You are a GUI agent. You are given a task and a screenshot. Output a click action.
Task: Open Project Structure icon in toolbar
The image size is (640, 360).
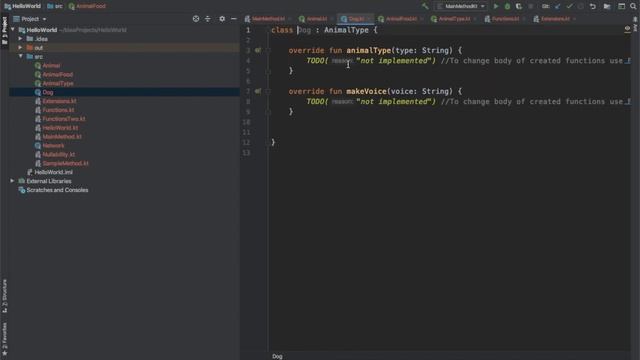[607, 6]
